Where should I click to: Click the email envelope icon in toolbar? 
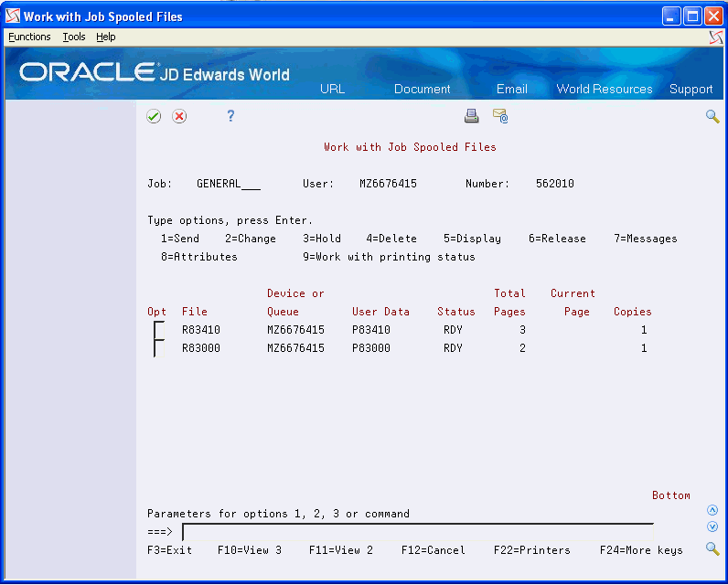pyautogui.click(x=500, y=115)
